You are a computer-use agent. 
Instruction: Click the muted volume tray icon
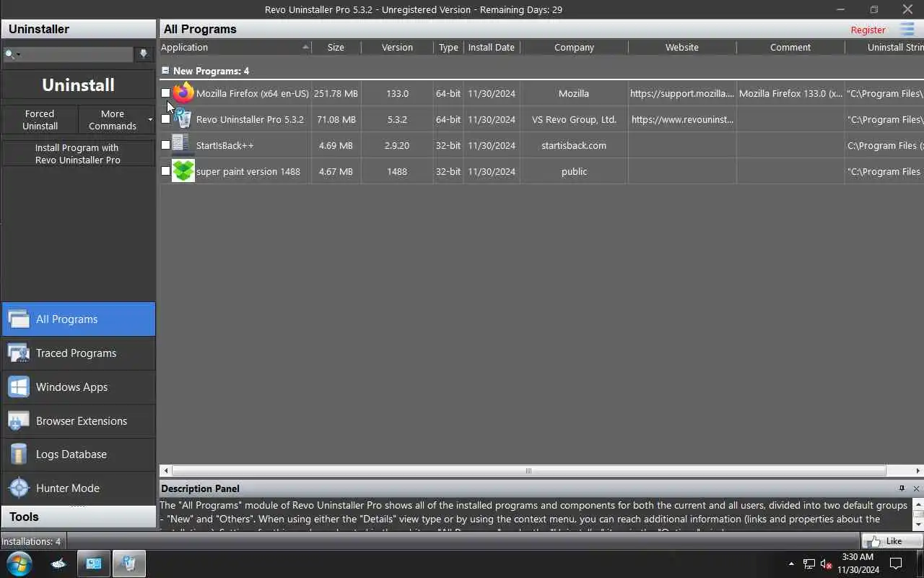[x=827, y=564]
